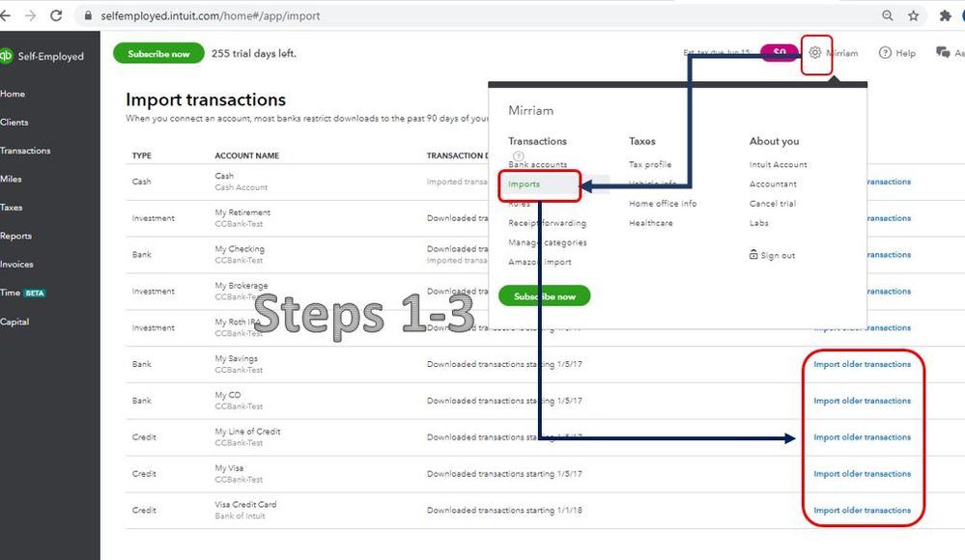The width and height of the screenshot is (965, 560).
Task: Click Import older transactions for Visa Credit Card
Action: click(x=862, y=510)
